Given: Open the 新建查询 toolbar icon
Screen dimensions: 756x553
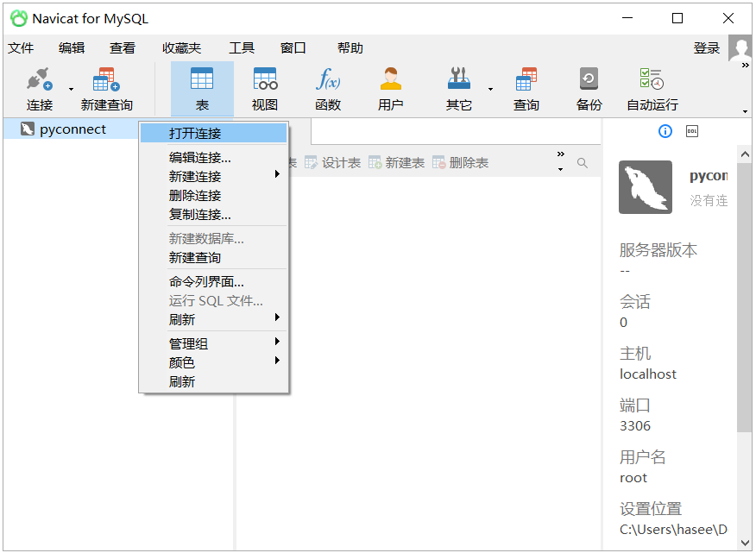Looking at the screenshot, I should click(105, 89).
